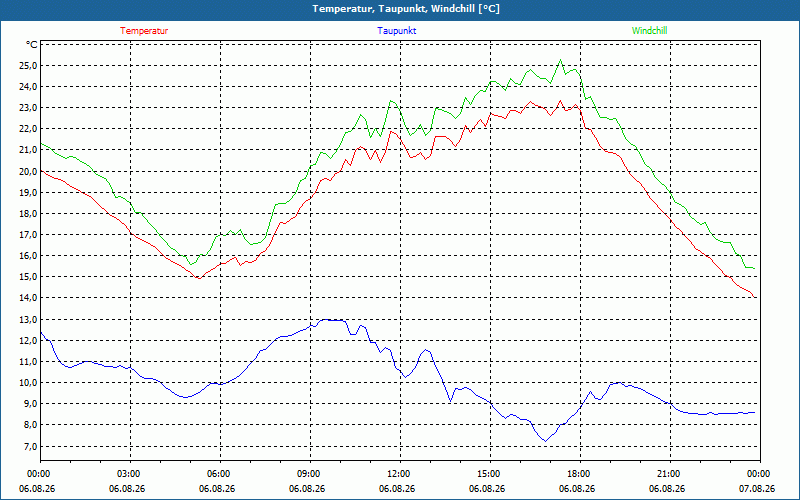Click the 13,0 y-axis value
Viewport: 800px width, 500px height.
[29, 319]
